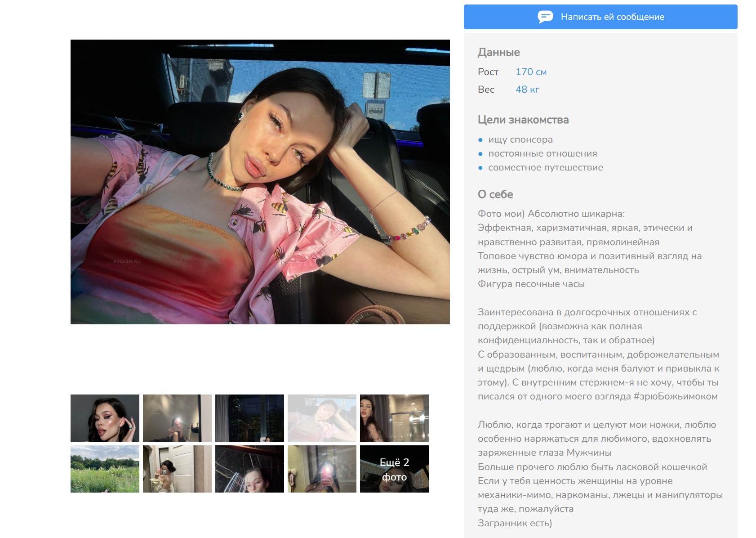The width and height of the screenshot is (756, 538).
Task: Click the text 'Фигура песочные часы'
Action: point(531,284)
